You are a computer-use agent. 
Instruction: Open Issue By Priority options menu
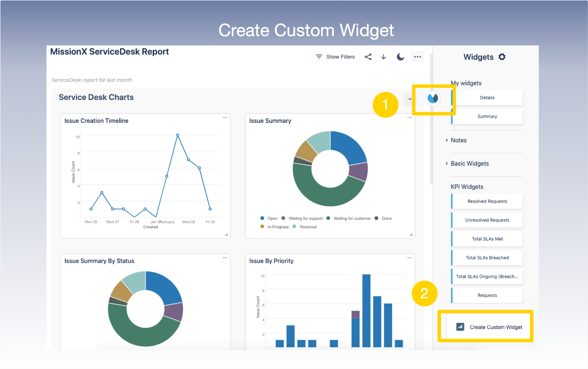click(410, 258)
